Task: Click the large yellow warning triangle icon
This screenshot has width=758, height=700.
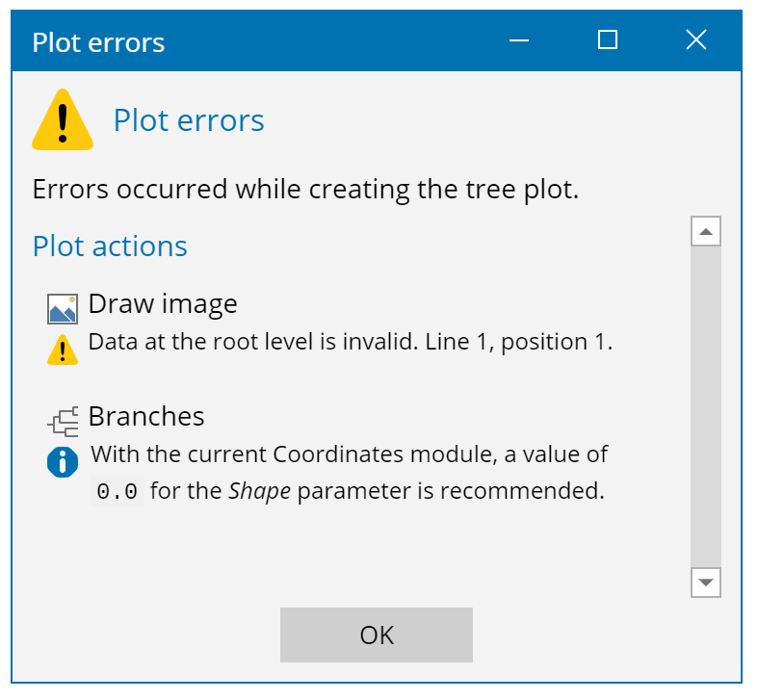Action: coord(63,120)
